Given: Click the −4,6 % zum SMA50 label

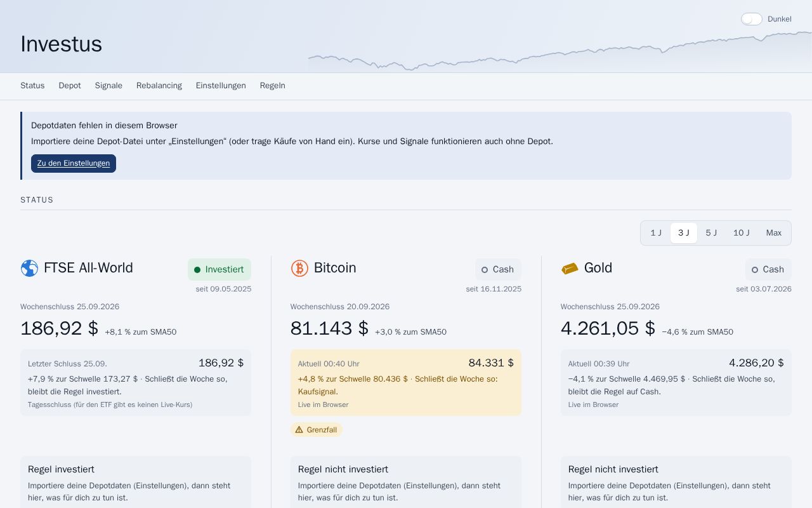Looking at the screenshot, I should tap(697, 332).
